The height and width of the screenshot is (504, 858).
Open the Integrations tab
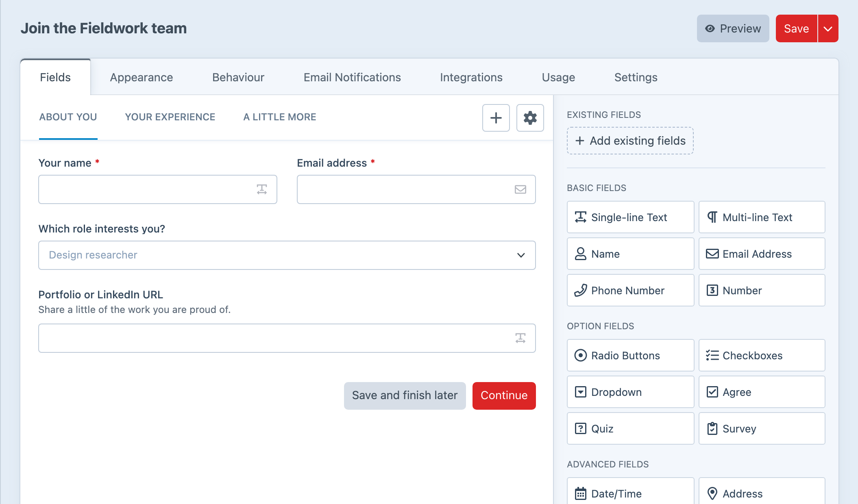[x=471, y=77]
